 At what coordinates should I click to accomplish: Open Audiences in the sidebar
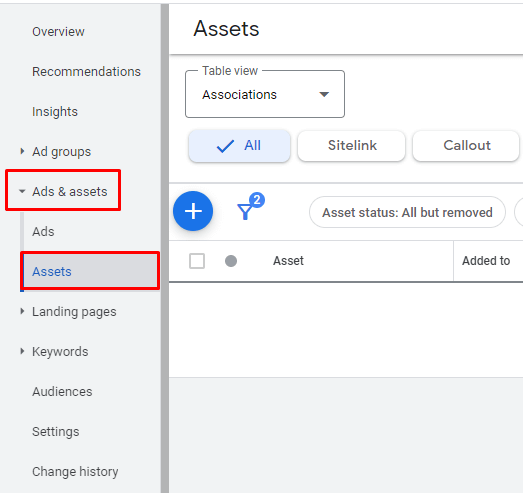pyautogui.click(x=62, y=392)
